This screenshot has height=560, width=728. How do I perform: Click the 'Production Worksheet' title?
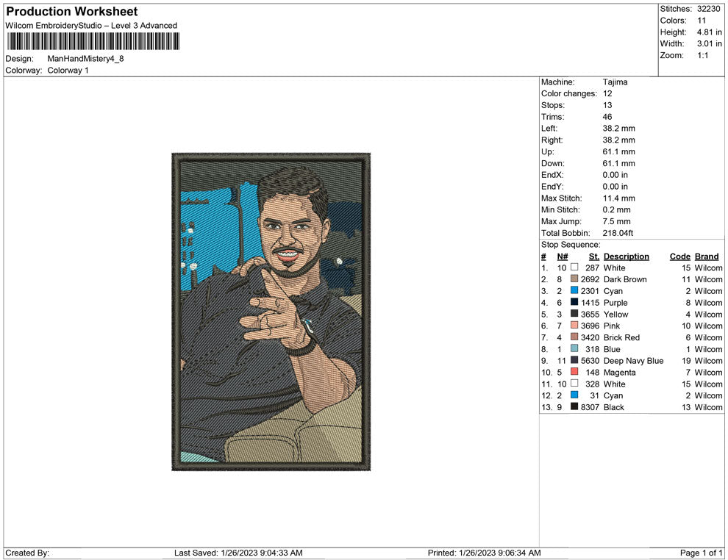[x=72, y=12]
